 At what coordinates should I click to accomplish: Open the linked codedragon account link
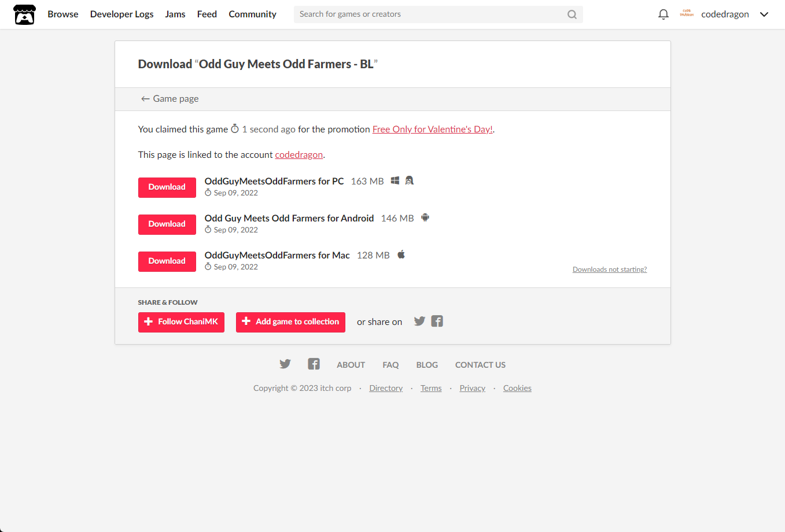[299, 155]
